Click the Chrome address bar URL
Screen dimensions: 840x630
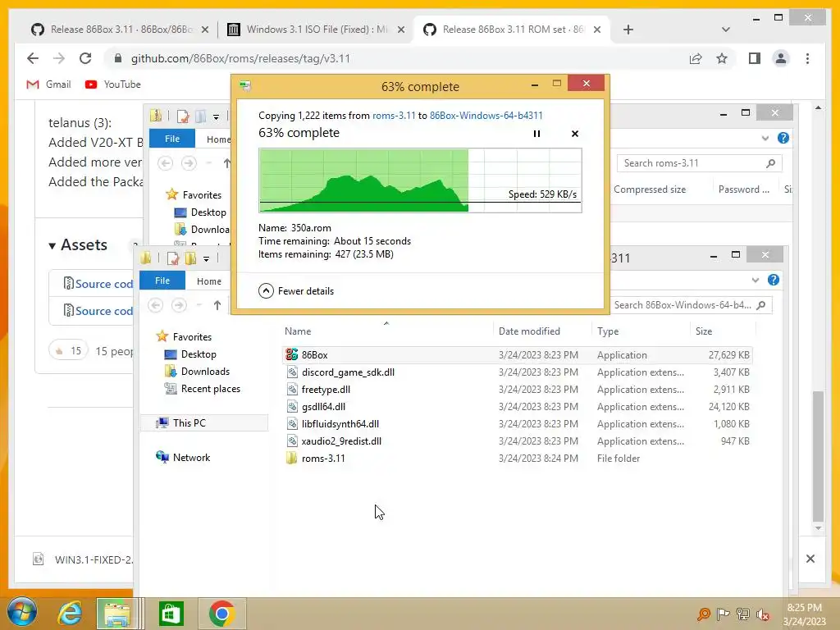[240, 58]
